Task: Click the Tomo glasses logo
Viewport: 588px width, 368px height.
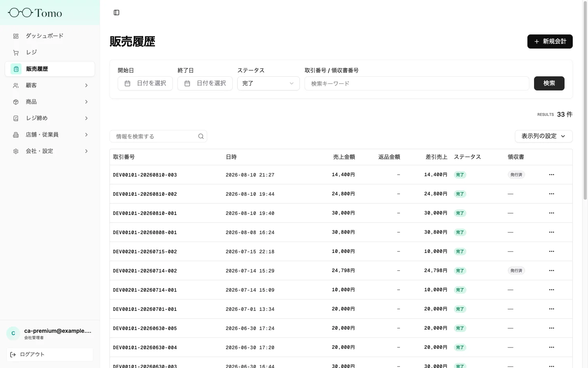Action: coord(35,13)
